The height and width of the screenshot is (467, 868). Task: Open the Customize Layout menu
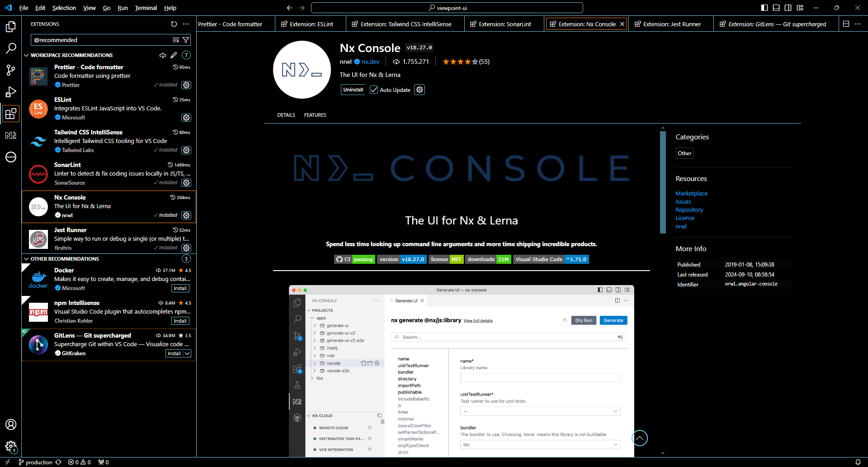[800, 8]
